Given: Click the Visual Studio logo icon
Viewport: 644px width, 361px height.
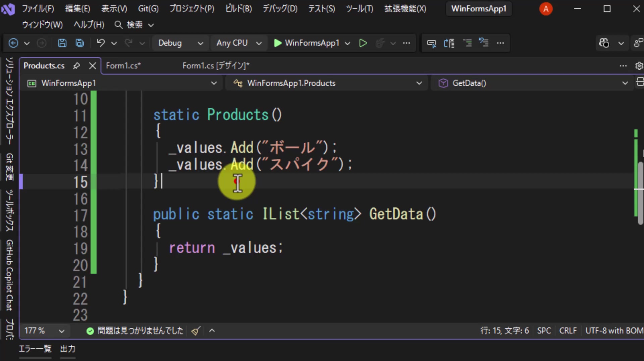Looking at the screenshot, I should point(8,9).
